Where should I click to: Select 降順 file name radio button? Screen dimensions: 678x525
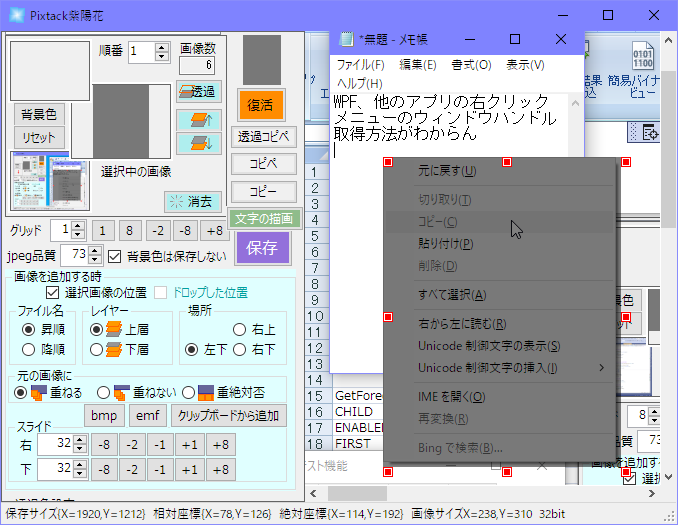pyautogui.click(x=29, y=349)
